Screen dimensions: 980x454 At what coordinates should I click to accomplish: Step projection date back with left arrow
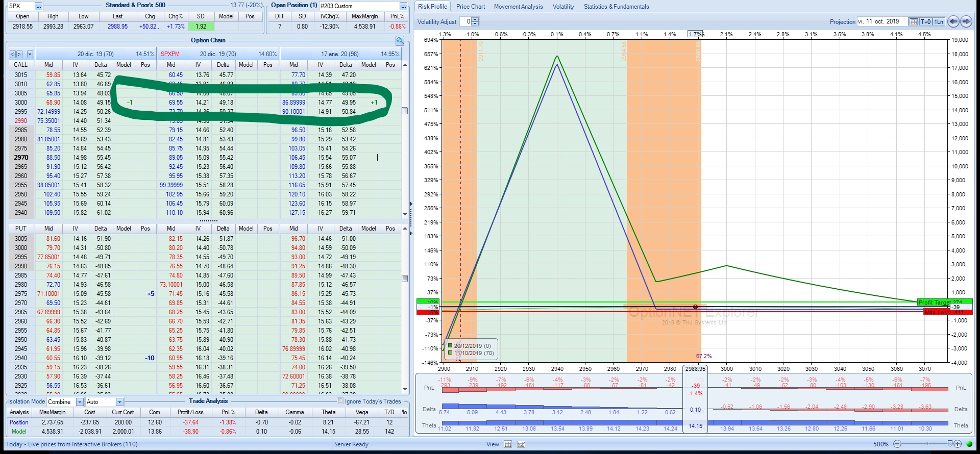953,21
